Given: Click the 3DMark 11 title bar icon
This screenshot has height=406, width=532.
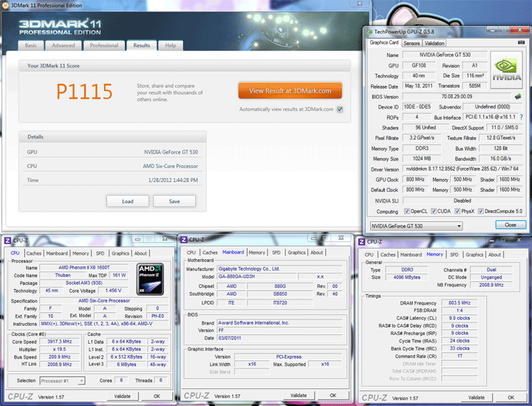Looking at the screenshot, I should 5,5.
